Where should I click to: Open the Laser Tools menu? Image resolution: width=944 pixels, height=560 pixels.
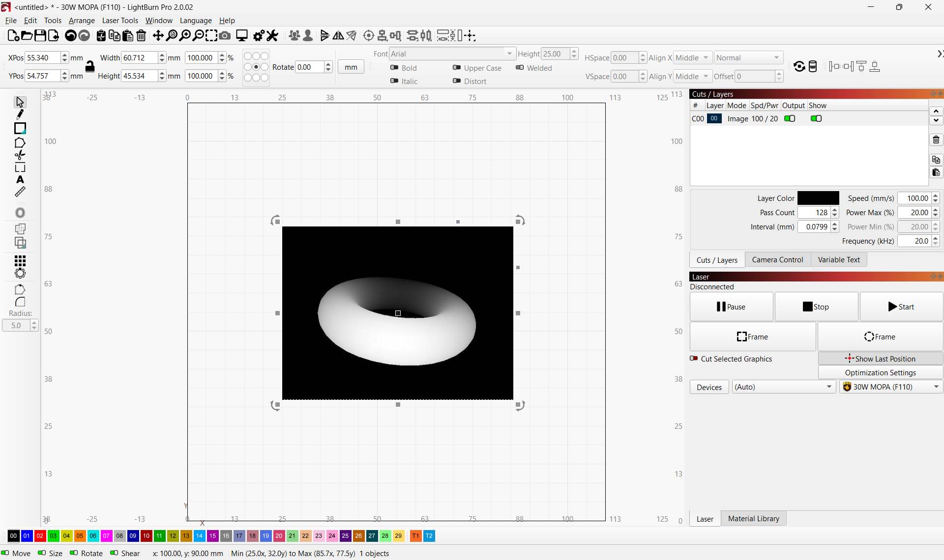(x=120, y=21)
